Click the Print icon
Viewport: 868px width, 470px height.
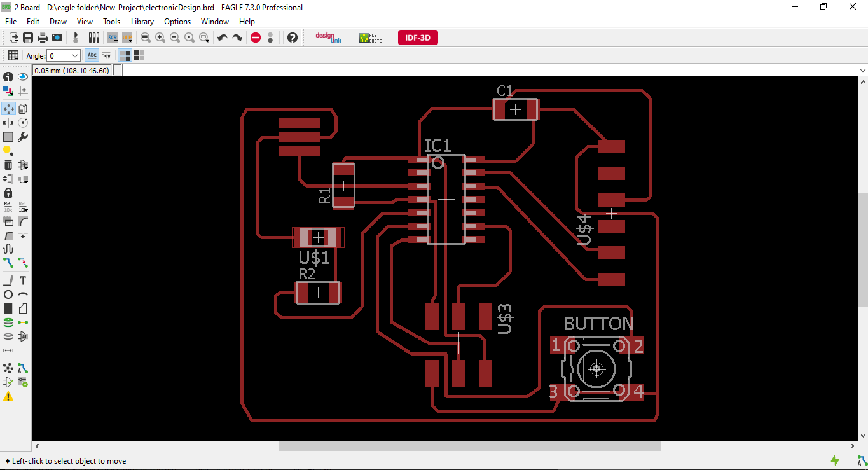[x=43, y=38]
